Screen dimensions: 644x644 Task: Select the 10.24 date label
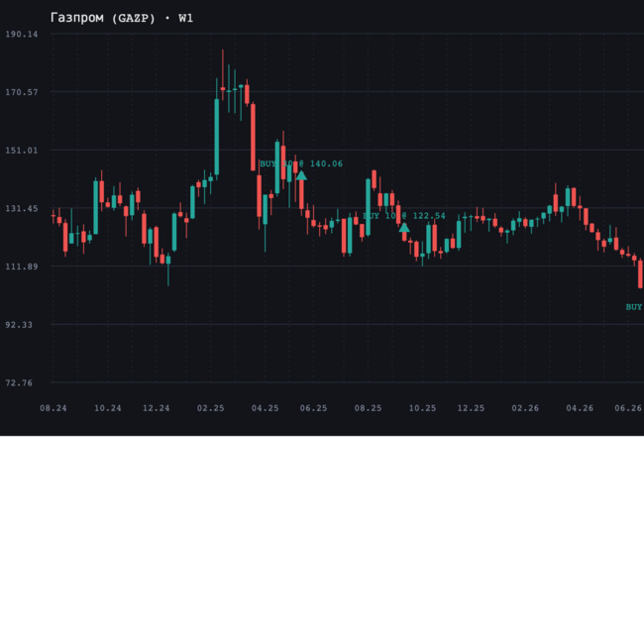[108, 408]
